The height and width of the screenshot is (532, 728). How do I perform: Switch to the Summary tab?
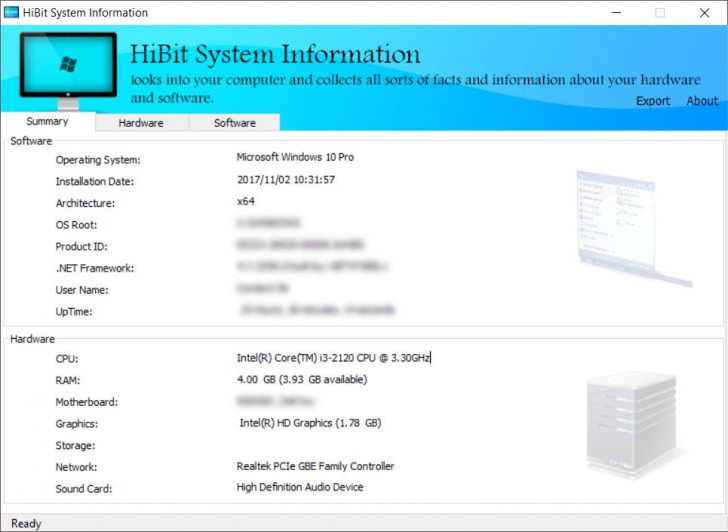tap(47, 121)
